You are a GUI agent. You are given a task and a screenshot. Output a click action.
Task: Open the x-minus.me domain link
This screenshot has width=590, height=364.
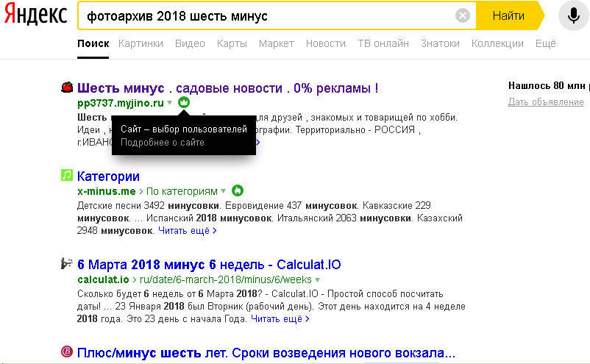point(107,191)
